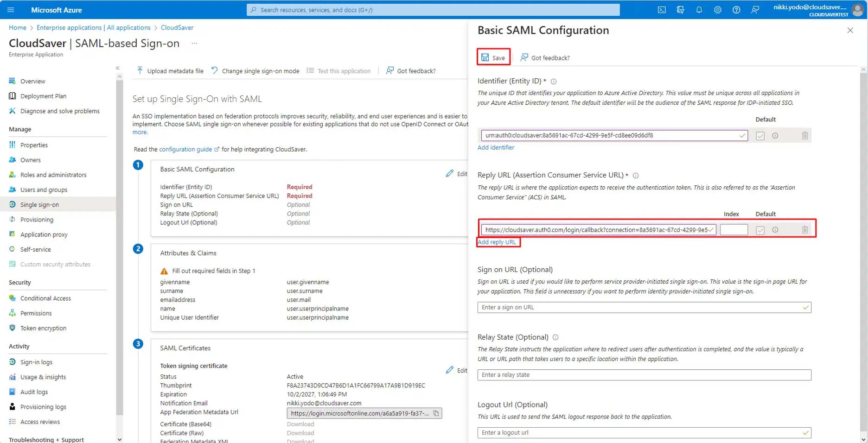The width and height of the screenshot is (868, 443).
Task: Toggle Default checkbox for the reply URL
Action: [760, 230]
